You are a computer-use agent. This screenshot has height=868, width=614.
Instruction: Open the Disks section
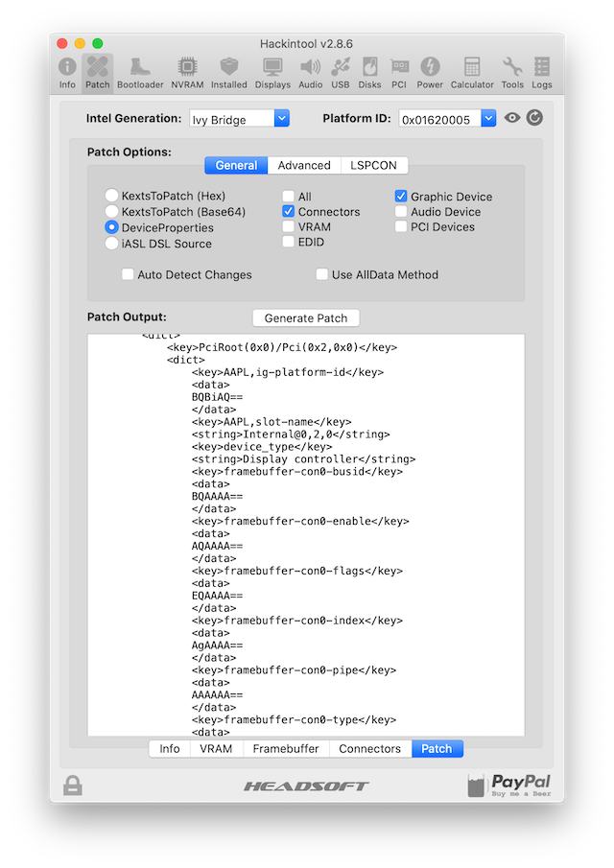(369, 73)
